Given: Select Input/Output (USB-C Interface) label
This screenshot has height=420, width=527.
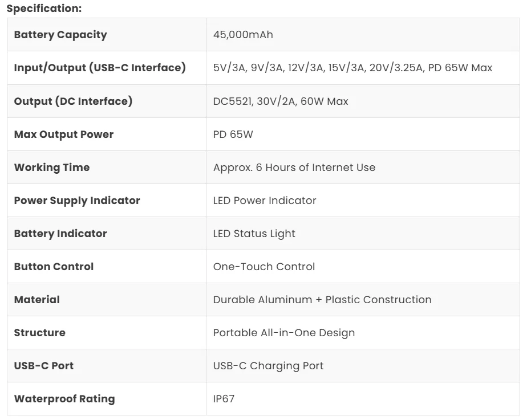Looking at the screenshot, I should (100, 67).
